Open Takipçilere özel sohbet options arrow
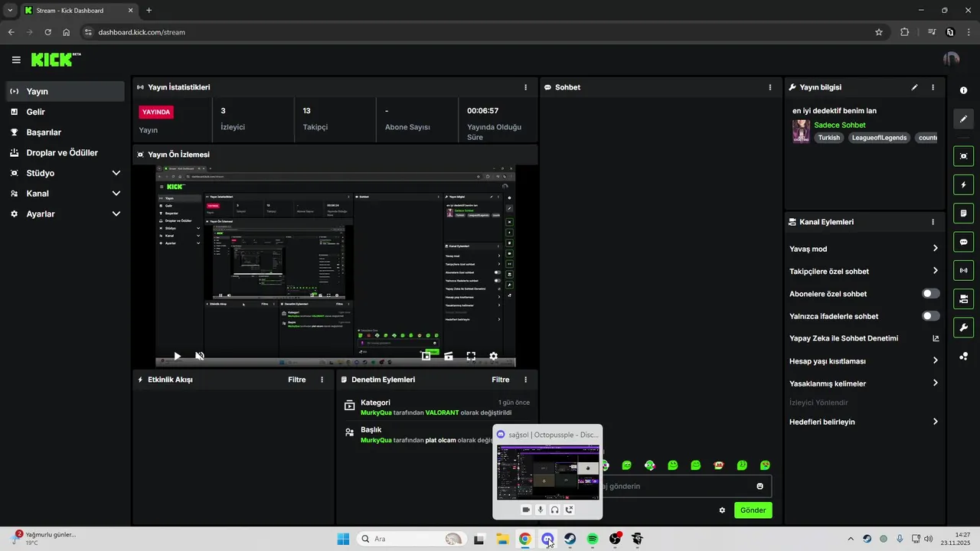Image resolution: width=980 pixels, height=551 pixels. 935,271
